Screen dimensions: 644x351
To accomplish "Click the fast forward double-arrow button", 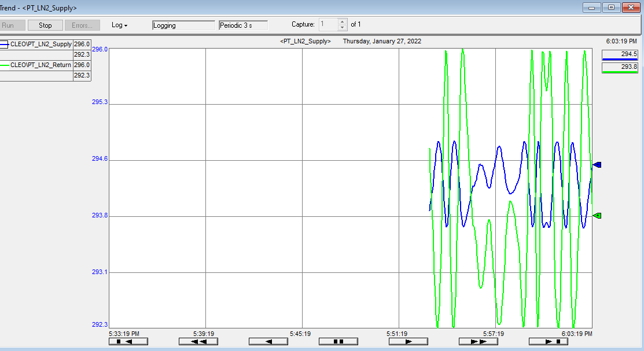I will (479, 341).
